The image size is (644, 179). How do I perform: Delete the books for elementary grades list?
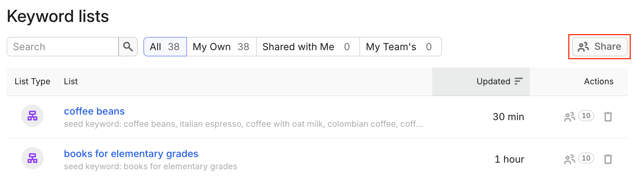point(608,159)
